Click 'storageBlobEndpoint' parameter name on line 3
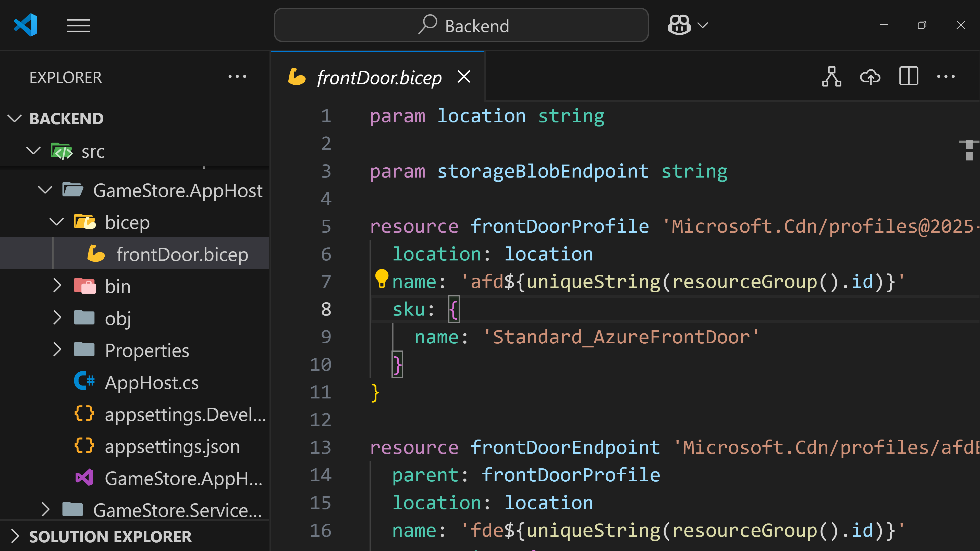The width and height of the screenshot is (980, 551). (x=543, y=171)
